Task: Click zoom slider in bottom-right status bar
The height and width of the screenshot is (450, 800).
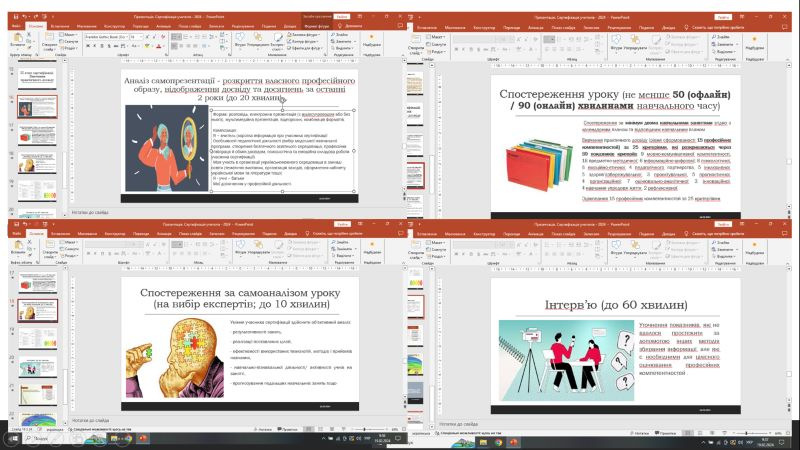Action: pos(753,433)
